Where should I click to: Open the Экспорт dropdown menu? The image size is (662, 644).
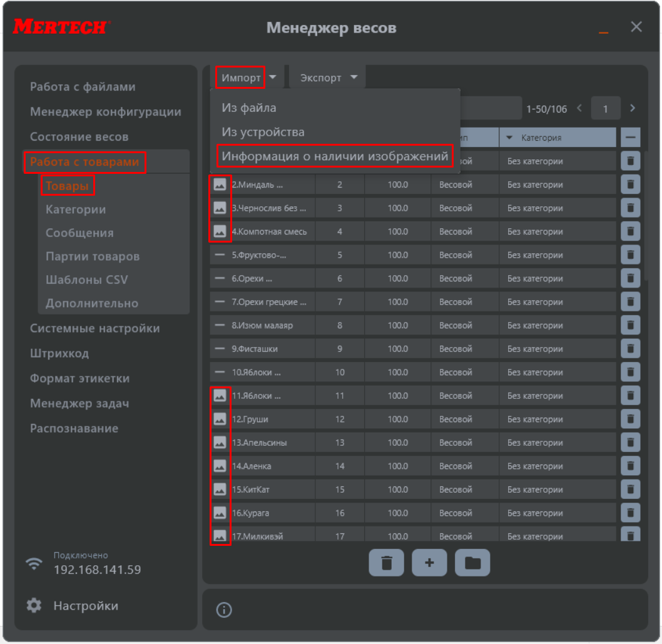[328, 78]
